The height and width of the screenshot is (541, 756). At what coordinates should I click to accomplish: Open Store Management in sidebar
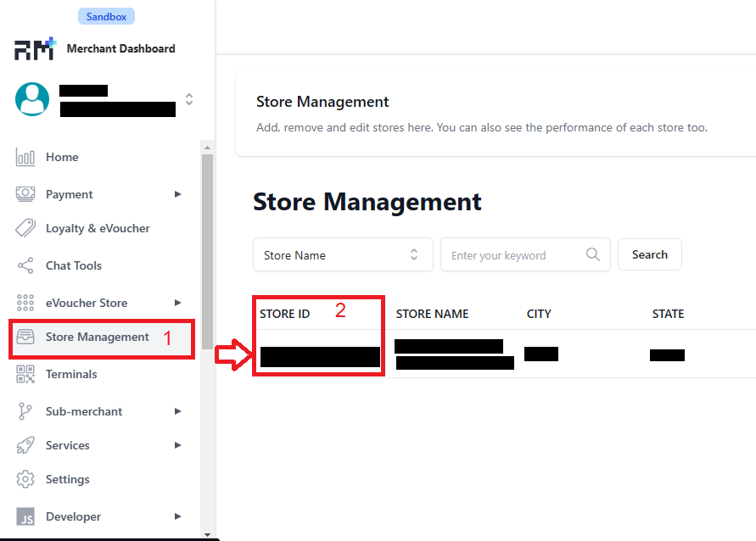click(97, 337)
